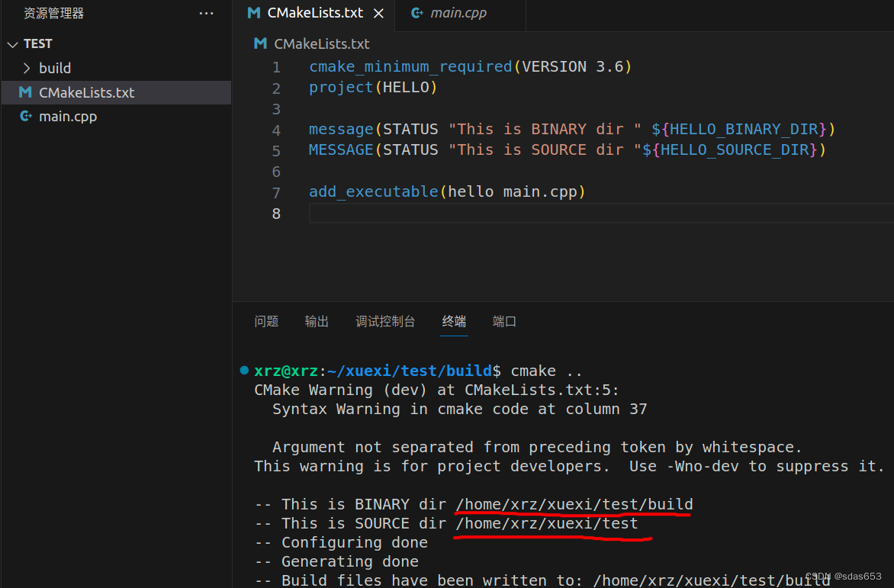
Task: Click the CMake icon beside CMakeLists.txt in Explorer
Action: click(x=26, y=92)
